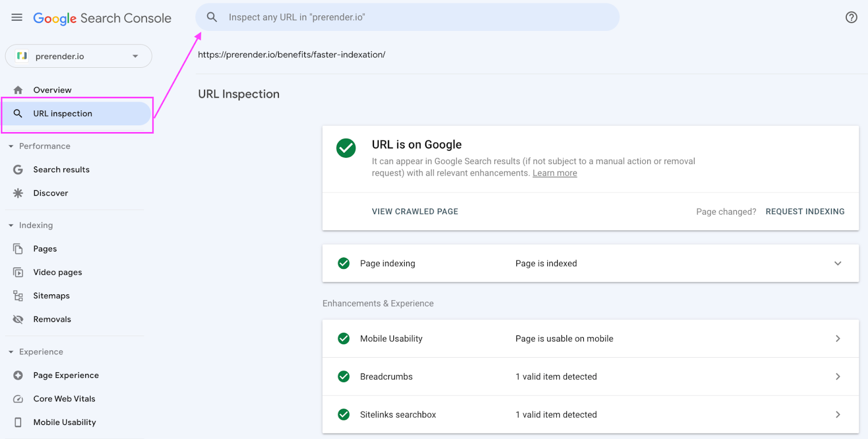Screen dimensions: 868x439
Task: Collapse the Performance sidebar section
Action: pyautogui.click(x=11, y=146)
